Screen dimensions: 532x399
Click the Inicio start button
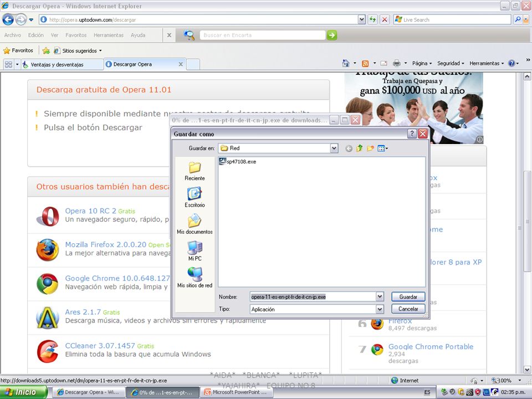[x=23, y=392]
